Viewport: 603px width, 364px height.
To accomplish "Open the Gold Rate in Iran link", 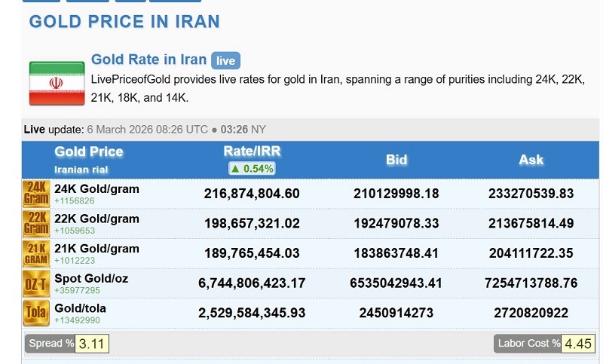I will 148,60.
